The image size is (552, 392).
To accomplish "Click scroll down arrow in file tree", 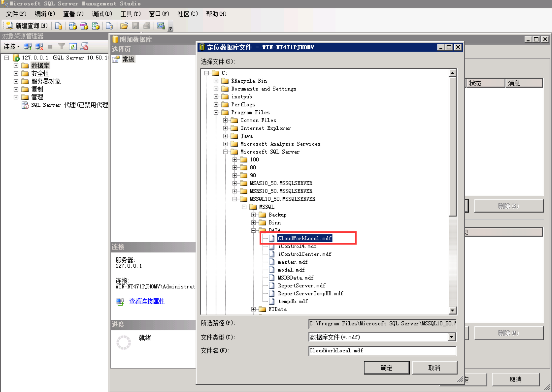I will pos(453,310).
